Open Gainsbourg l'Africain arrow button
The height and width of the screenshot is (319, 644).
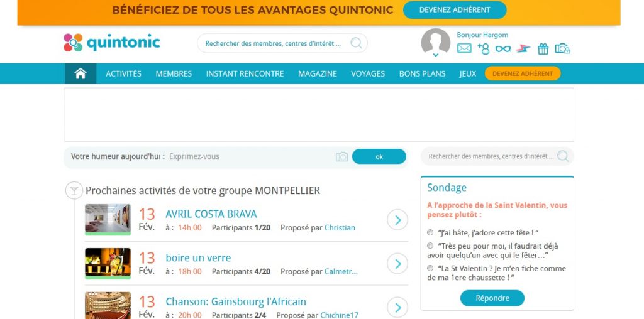[x=397, y=308]
